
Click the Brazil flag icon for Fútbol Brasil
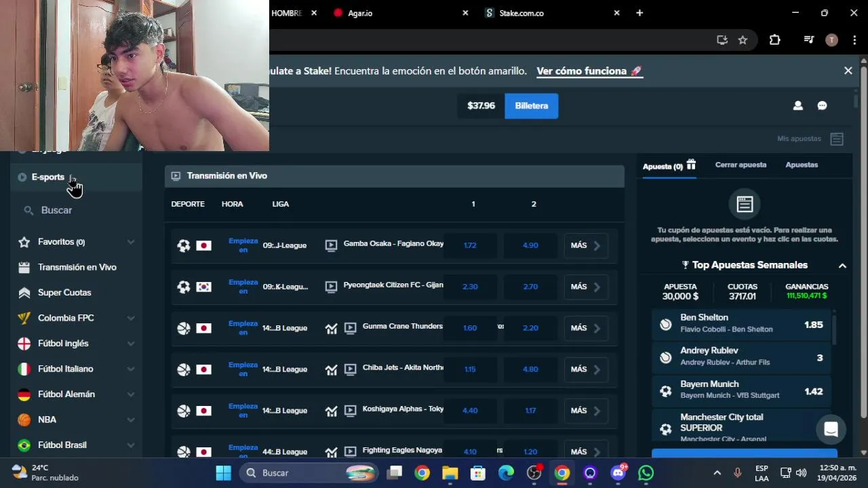24,445
